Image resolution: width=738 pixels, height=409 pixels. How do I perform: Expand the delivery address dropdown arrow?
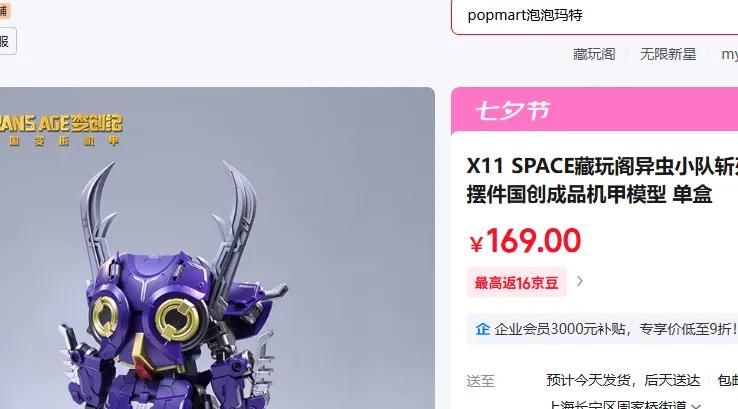click(696, 406)
